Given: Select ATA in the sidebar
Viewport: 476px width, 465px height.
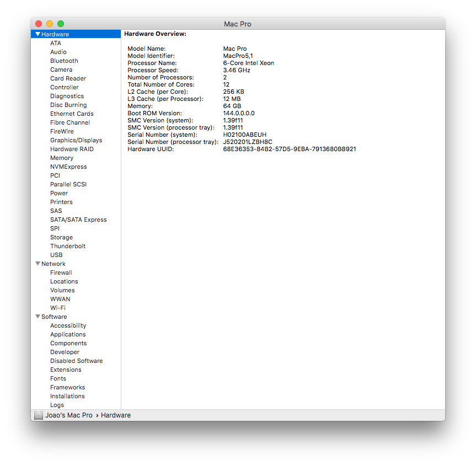Looking at the screenshot, I should pyautogui.click(x=56, y=43).
